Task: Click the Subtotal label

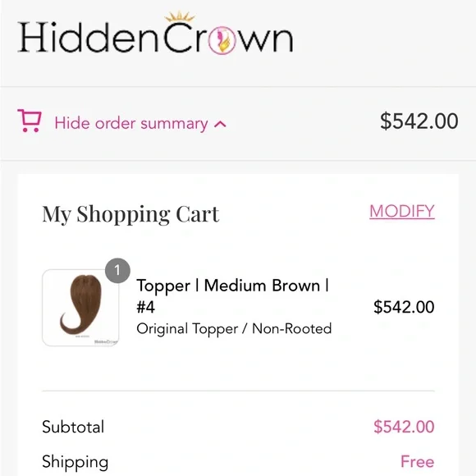Action: (x=73, y=427)
